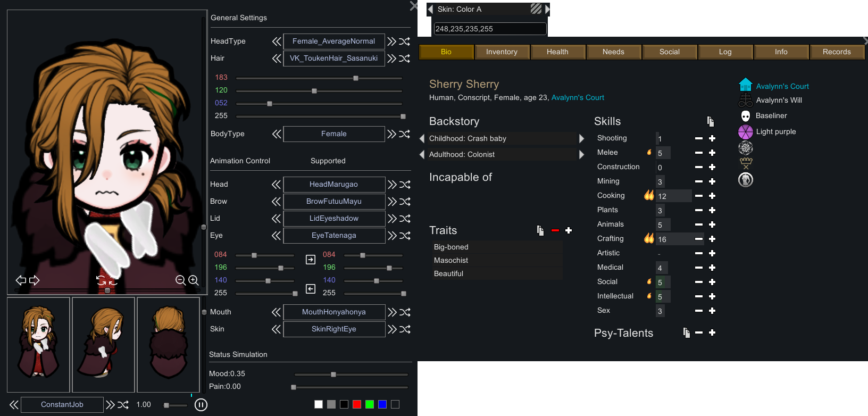Shuffle the Lid animation choice
This screenshot has width=868, height=416.
pos(405,219)
